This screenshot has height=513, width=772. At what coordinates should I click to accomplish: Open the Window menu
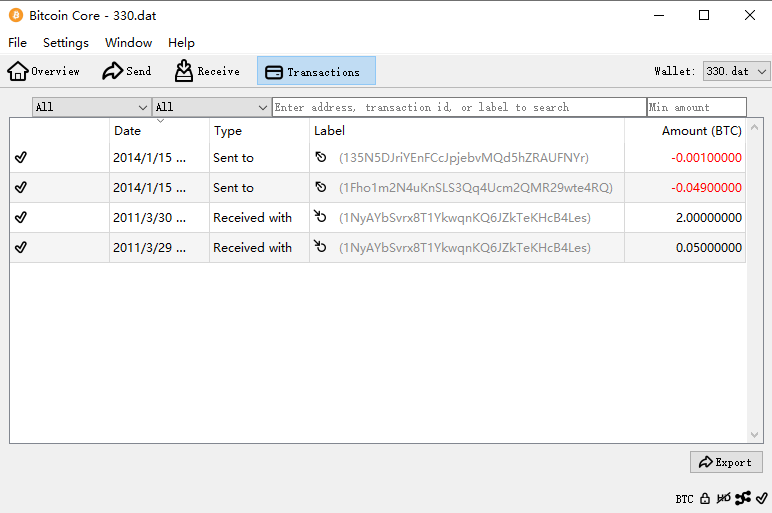point(128,43)
